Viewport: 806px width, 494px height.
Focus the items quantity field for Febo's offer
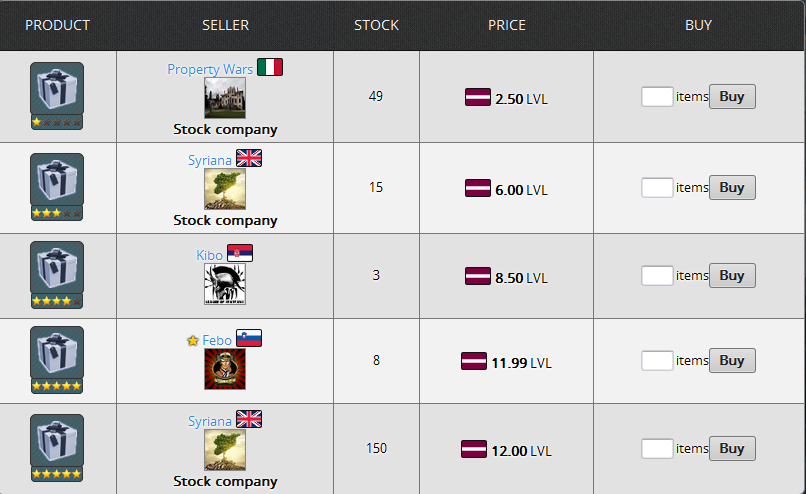(x=657, y=360)
